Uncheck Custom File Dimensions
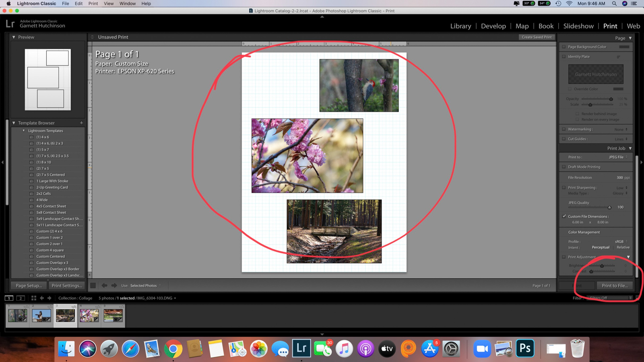 click(x=564, y=216)
